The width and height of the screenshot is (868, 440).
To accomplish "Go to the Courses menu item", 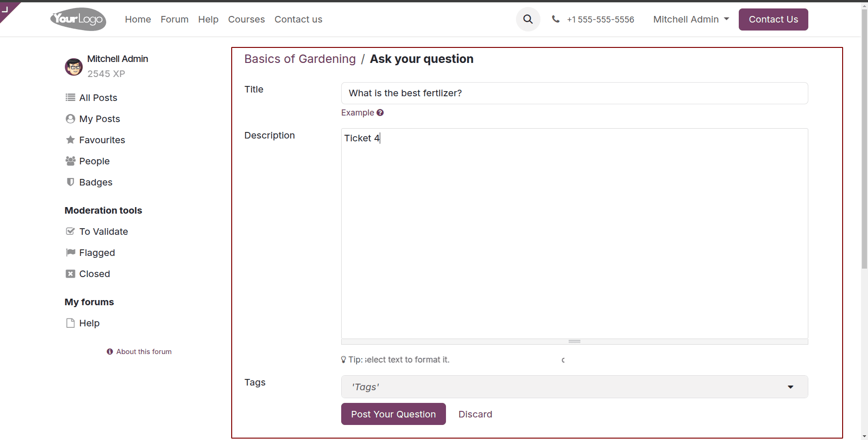I will pos(246,19).
